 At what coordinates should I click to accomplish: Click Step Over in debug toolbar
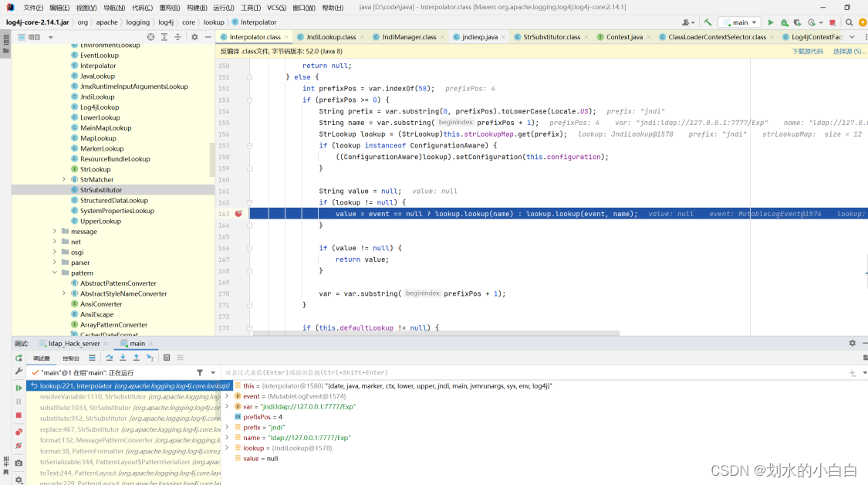[x=109, y=358]
